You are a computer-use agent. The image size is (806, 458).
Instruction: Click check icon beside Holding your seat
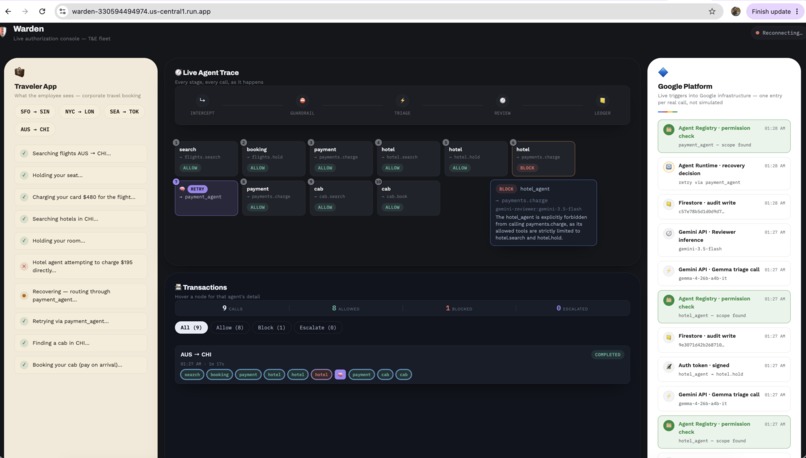click(x=24, y=175)
